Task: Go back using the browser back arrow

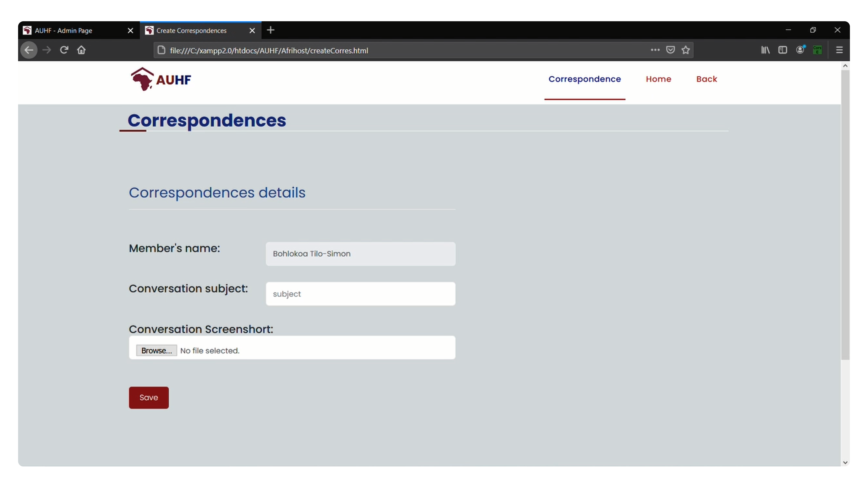Action: click(29, 50)
